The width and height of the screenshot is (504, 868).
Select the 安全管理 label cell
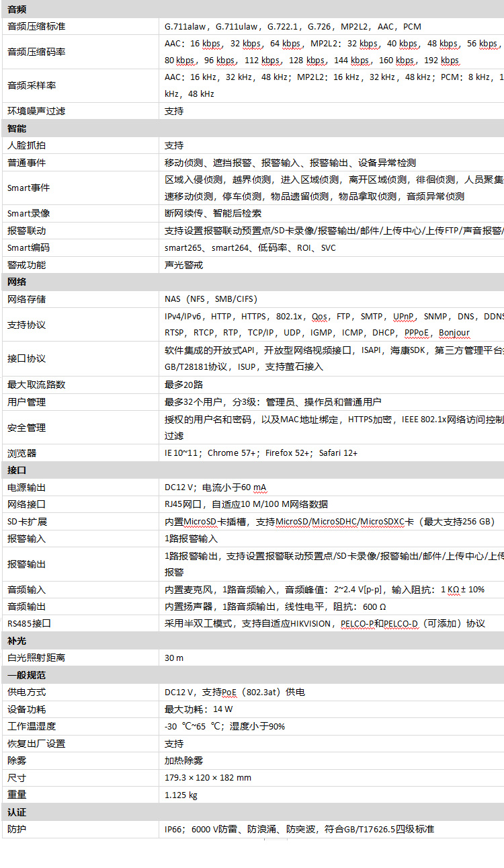pos(27,427)
